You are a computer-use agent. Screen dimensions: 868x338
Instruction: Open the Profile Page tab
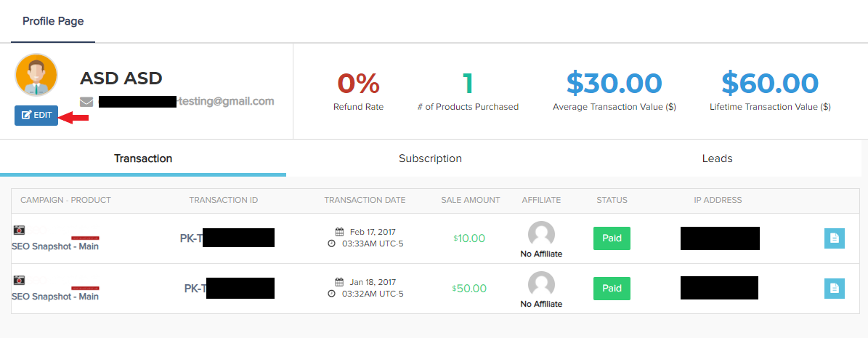[53, 21]
